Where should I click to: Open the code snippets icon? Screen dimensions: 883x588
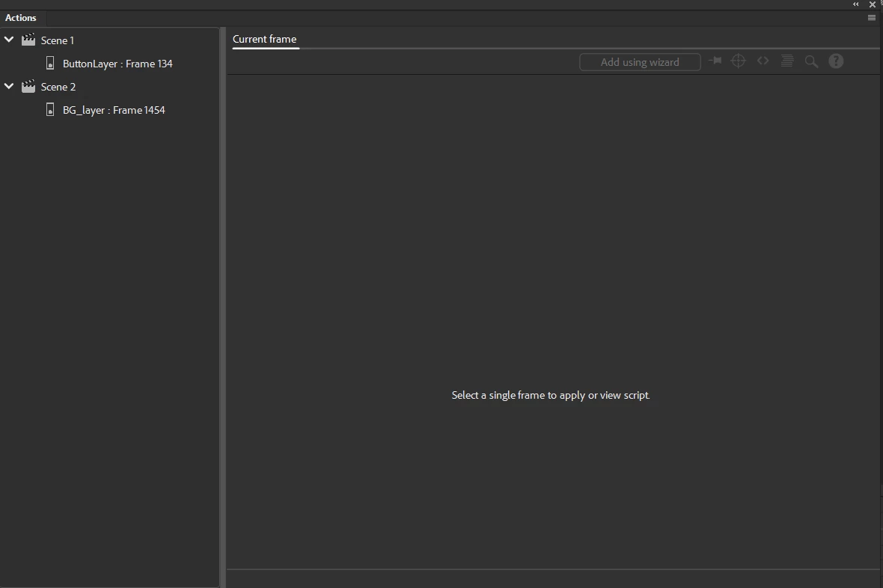click(763, 61)
